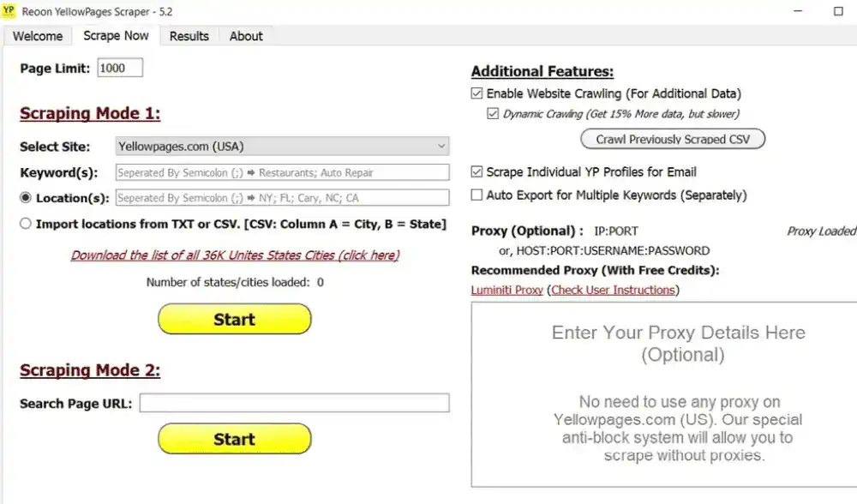857x504 pixels.
Task: Toggle Scrape Individual YP Profiles for Email
Action: tap(477, 171)
